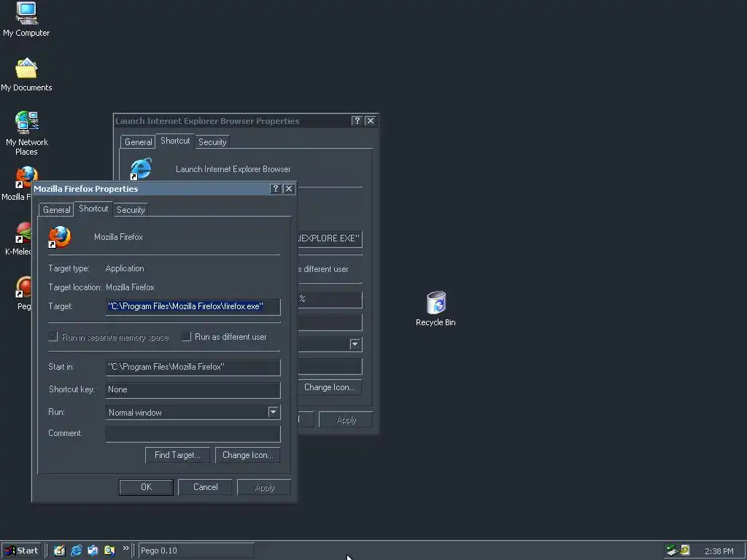Click the Shortcut key field showing None
The image size is (747, 560).
[193, 389]
